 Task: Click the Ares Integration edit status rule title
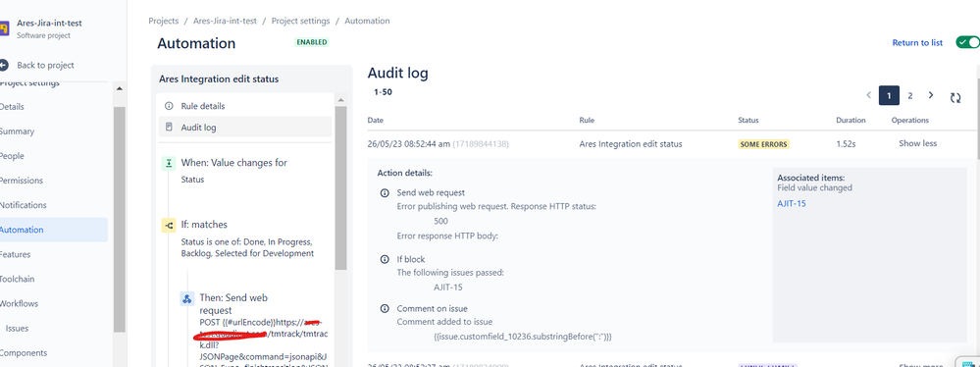coord(219,79)
